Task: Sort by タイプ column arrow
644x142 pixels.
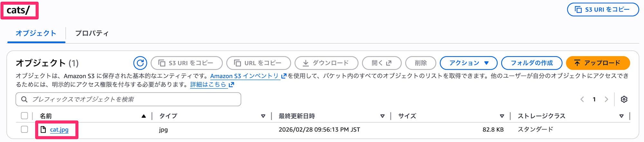Action: pos(263,116)
